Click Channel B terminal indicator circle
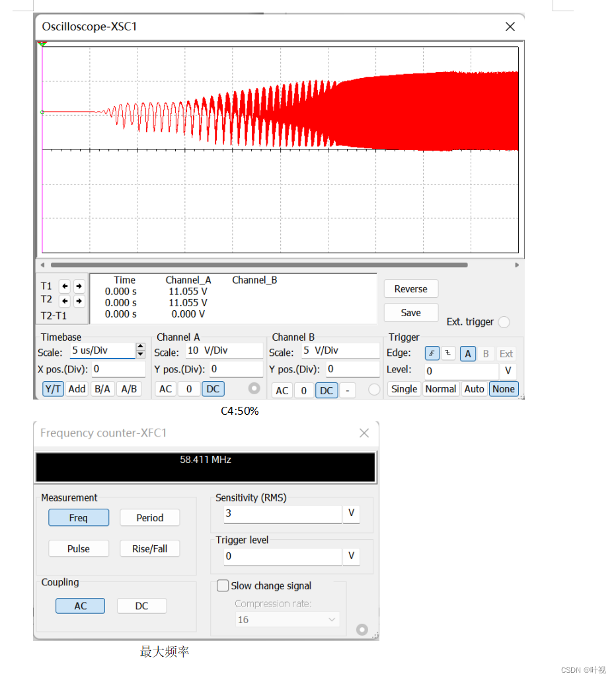 (x=374, y=390)
